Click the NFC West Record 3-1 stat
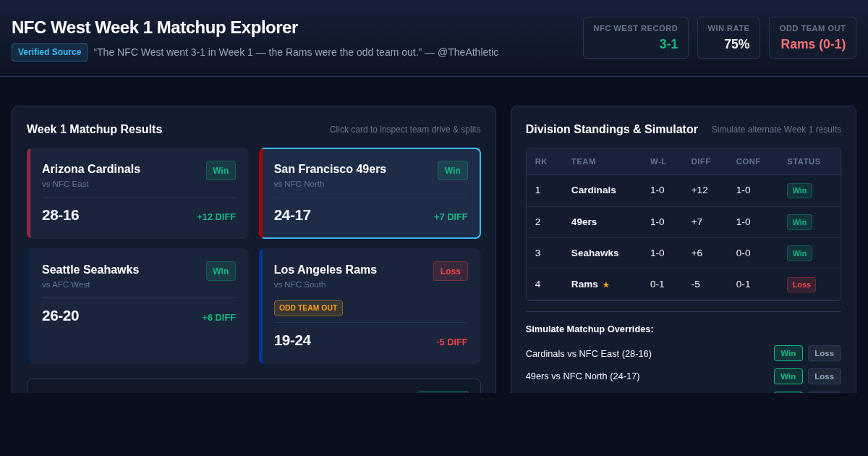Image resolution: width=868 pixels, height=456 pixels. point(636,38)
